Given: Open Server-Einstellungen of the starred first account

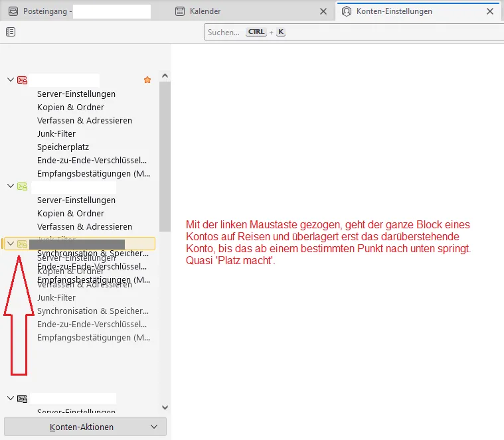Looking at the screenshot, I should (x=76, y=94).
